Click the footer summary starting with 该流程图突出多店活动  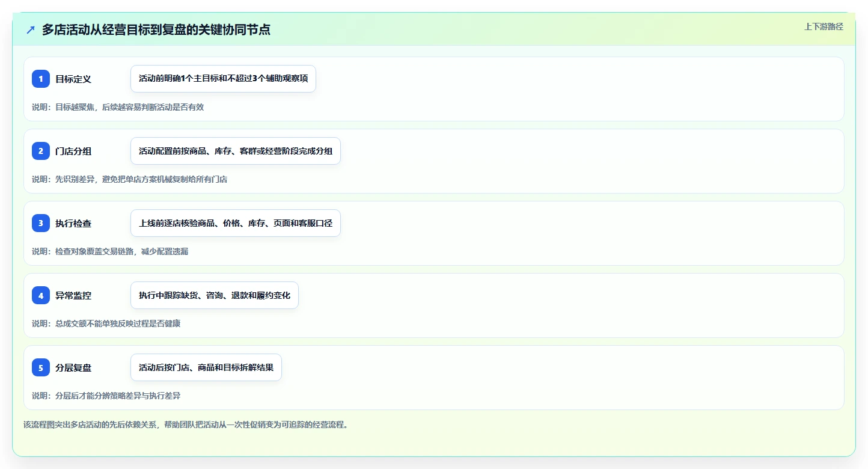[x=186, y=425]
